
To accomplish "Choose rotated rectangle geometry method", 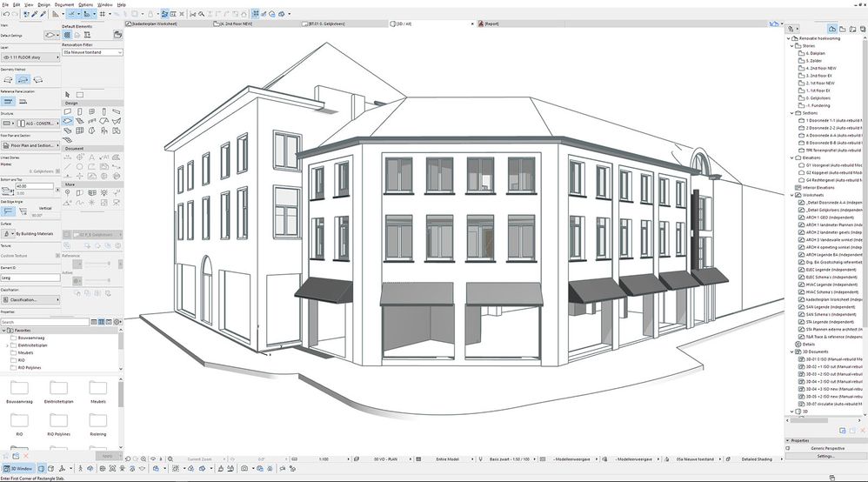I will (x=37, y=80).
